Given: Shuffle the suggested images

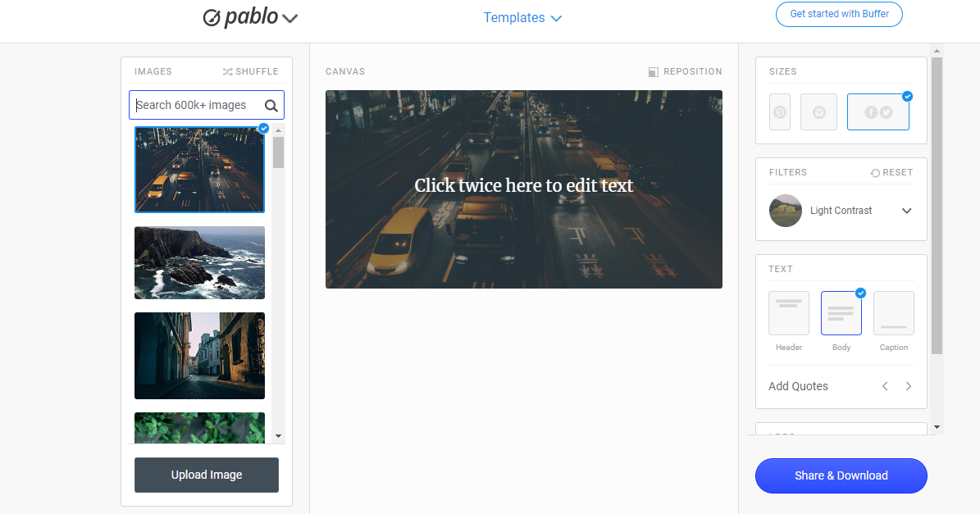Looking at the screenshot, I should (x=250, y=71).
